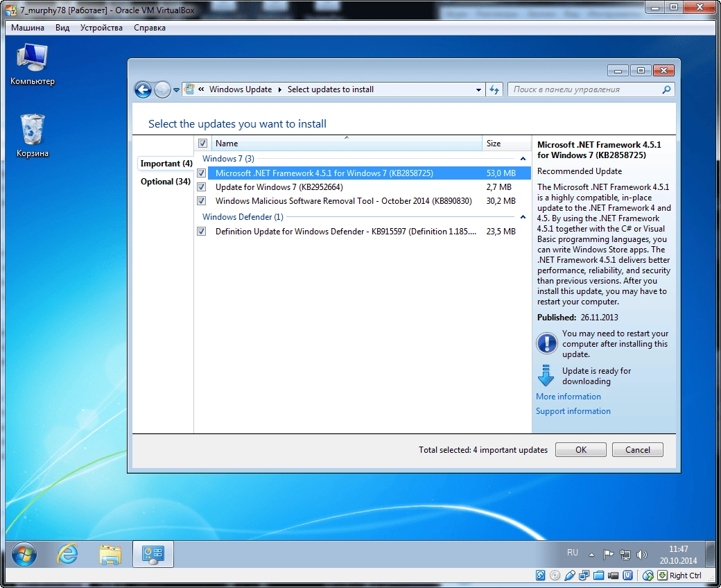This screenshot has width=721, height=588.
Task: Click the VirtualBox USB devices icon
Action: pos(570,575)
